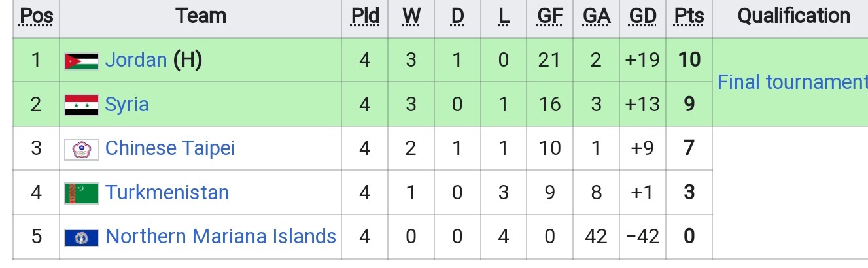Open the Chinese Taipei team link
This screenshot has width=868, height=268.
click(x=170, y=148)
